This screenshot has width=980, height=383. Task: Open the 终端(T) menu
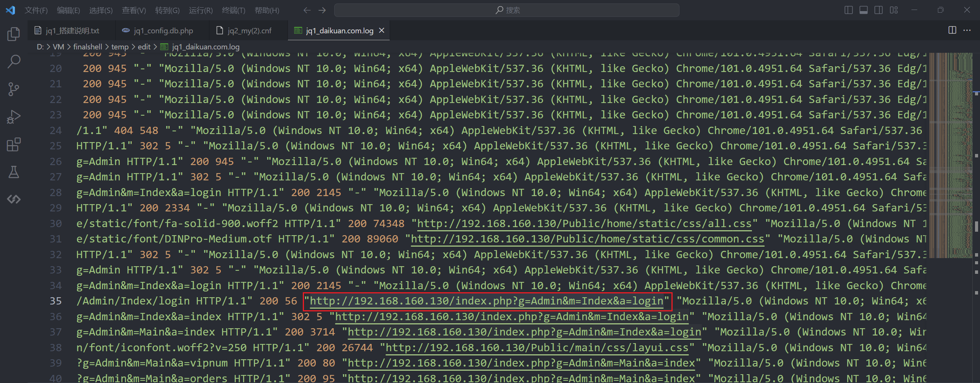coord(234,10)
